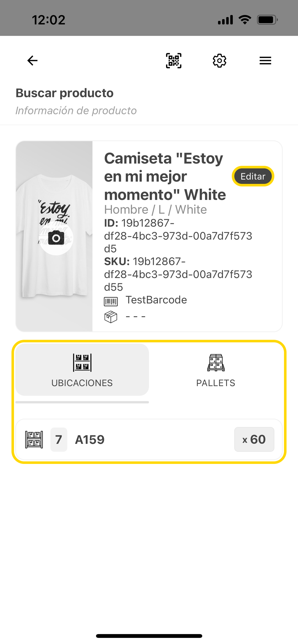
Task: Select location A159 label
Action: pos(90,440)
